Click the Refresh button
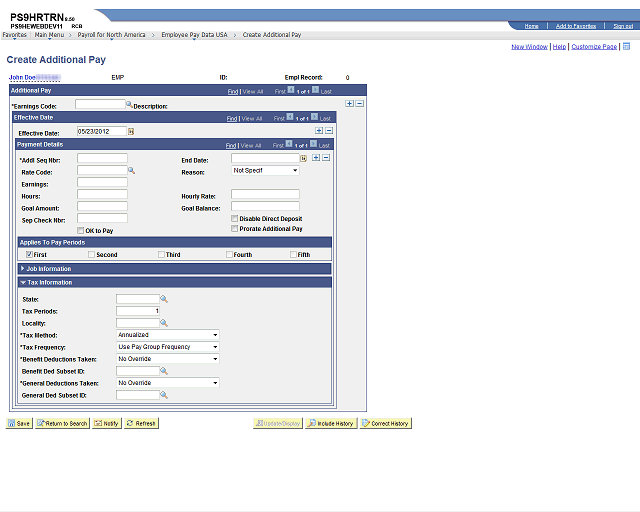 (x=141, y=423)
